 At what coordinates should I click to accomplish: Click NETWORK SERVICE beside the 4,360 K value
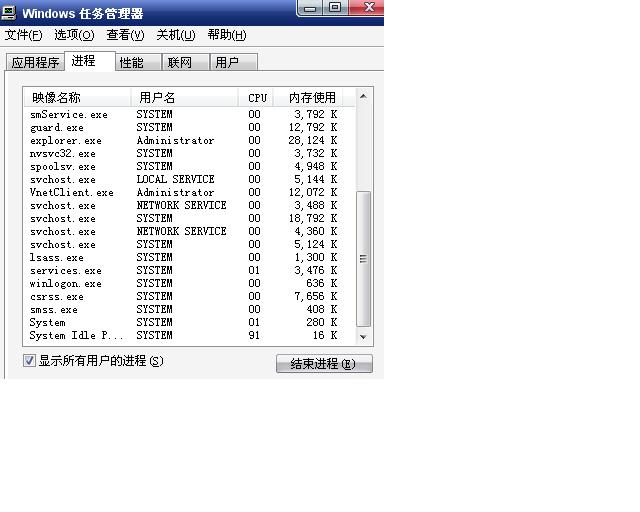click(x=181, y=232)
